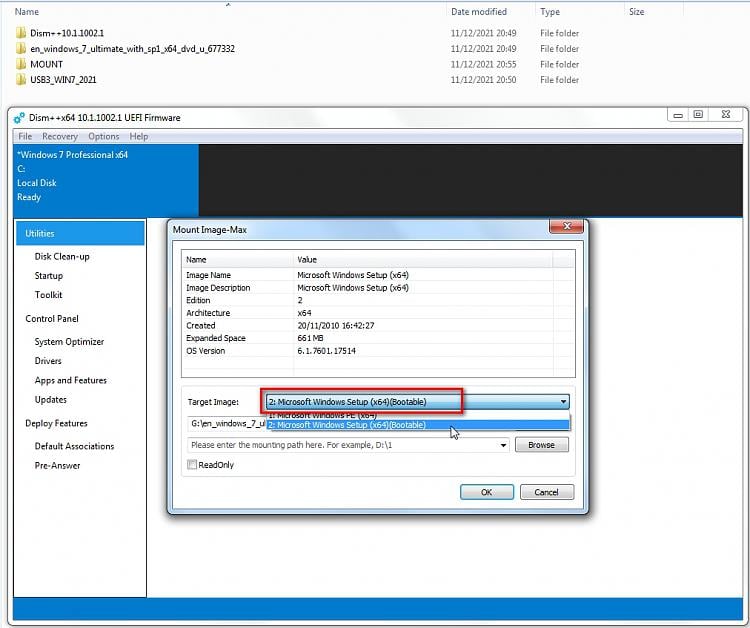Select the Created row

click(x=378, y=326)
